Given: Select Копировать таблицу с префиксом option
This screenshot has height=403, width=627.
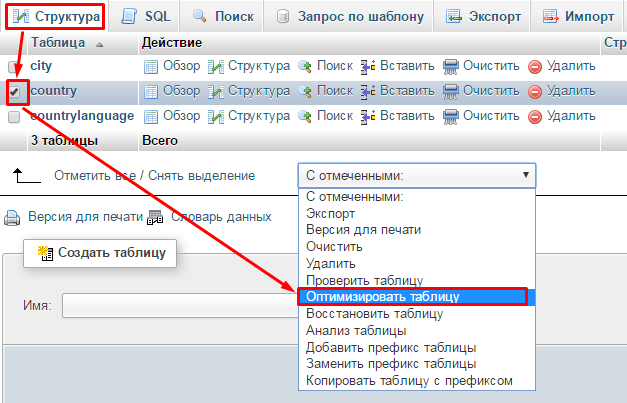Looking at the screenshot, I should [x=417, y=381].
